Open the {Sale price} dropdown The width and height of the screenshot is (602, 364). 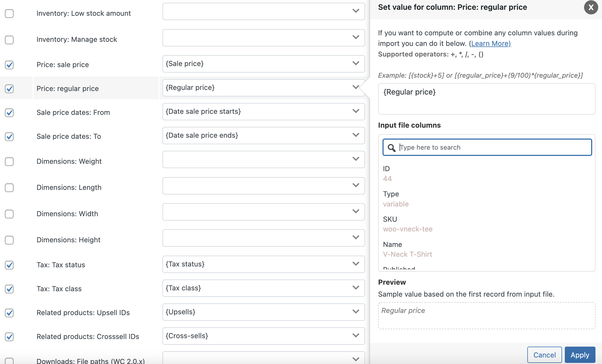(x=264, y=64)
